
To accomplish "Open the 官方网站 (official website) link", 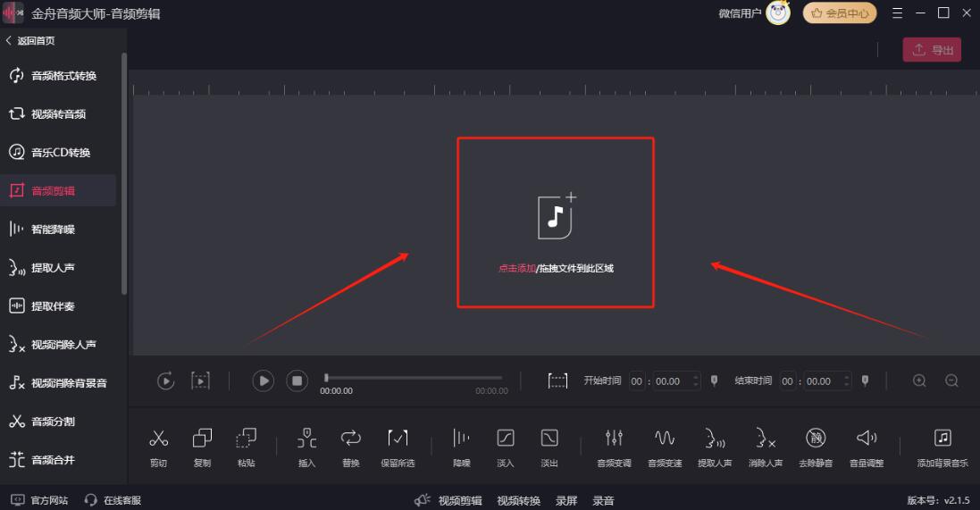I will click(40, 500).
